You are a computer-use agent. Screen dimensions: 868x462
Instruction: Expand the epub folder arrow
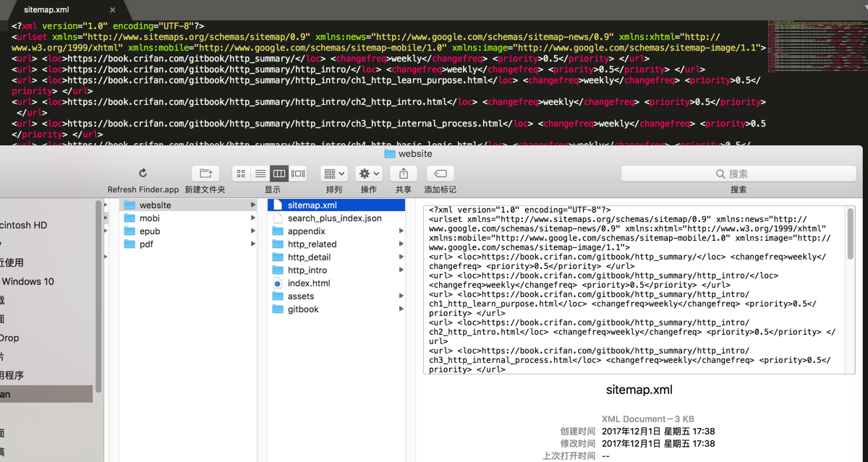click(252, 231)
